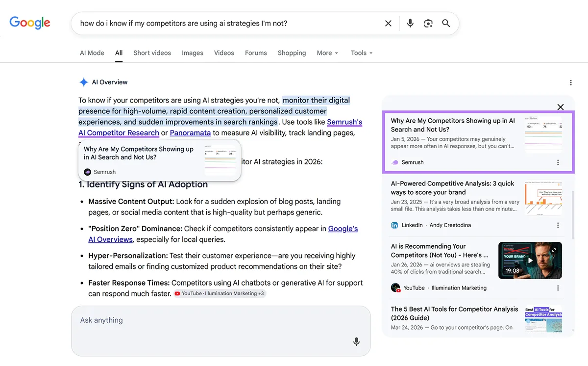Click the LinkedIn icon under Andy Crestodina
This screenshot has height=366, width=588.
coord(394,225)
